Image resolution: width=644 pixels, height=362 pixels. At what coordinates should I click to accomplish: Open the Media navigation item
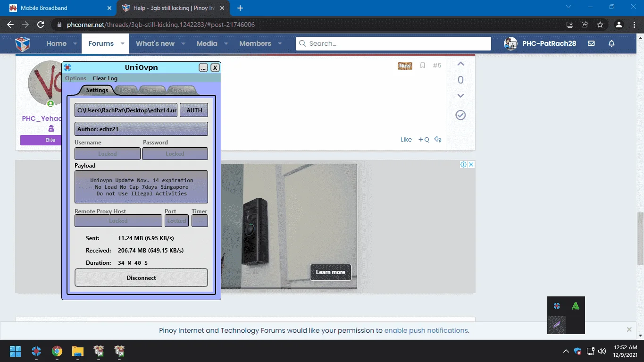coord(207,43)
